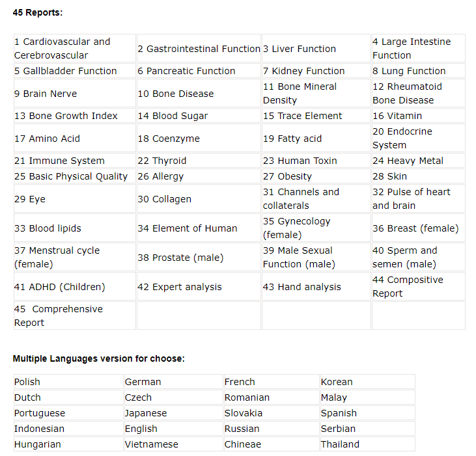This screenshot has width=476, height=456.
Task: Click the Collagen table cell
Action: [199, 199]
